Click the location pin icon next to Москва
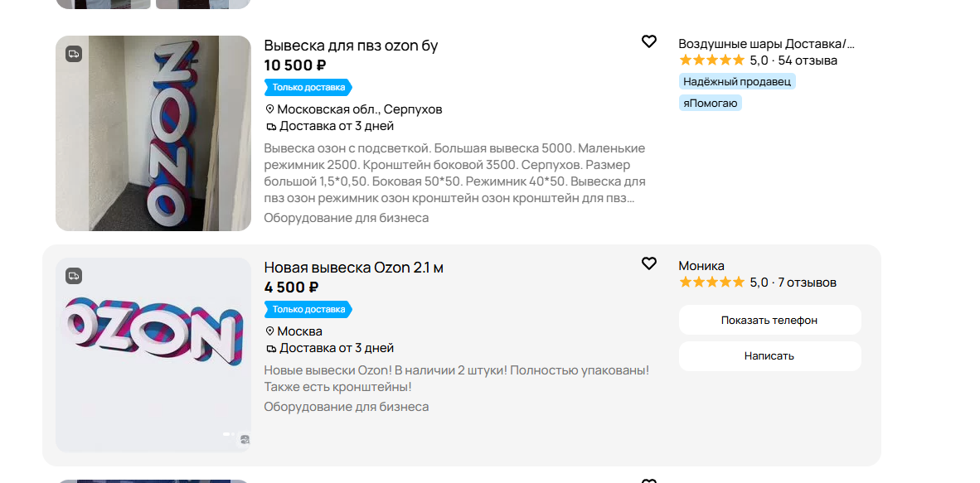 click(270, 331)
